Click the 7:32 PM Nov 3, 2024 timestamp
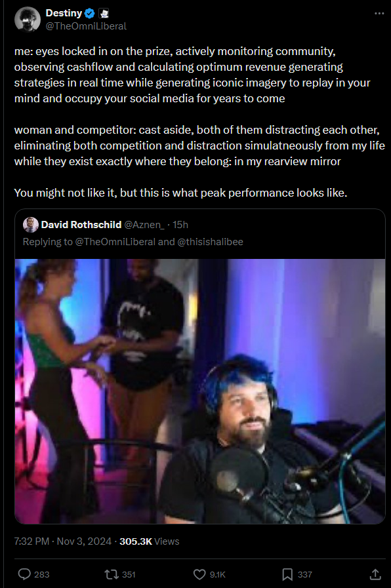Screen dimensions: 391x588 tap(63, 541)
